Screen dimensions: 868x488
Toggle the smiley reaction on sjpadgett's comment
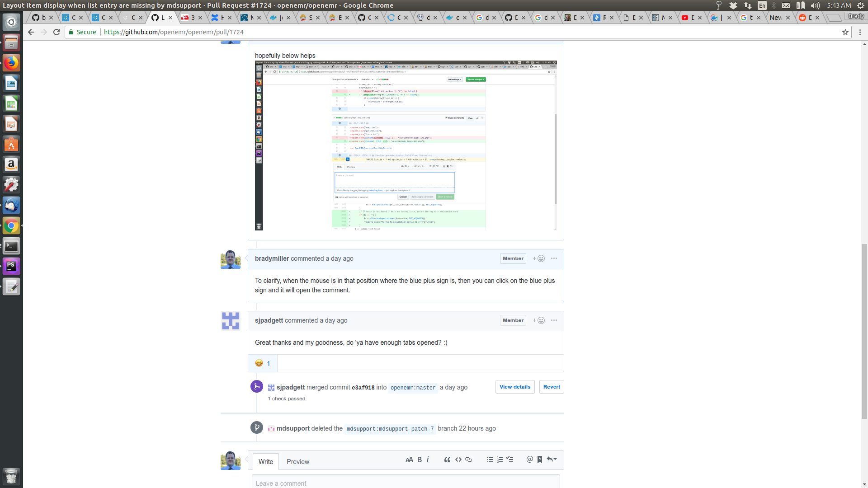click(x=263, y=363)
